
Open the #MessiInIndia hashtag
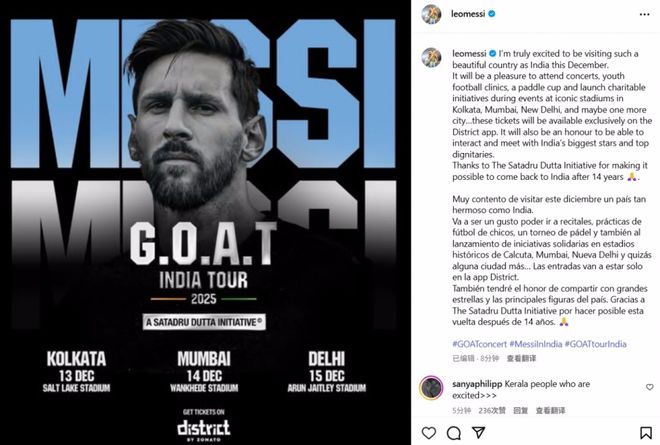[534, 343]
